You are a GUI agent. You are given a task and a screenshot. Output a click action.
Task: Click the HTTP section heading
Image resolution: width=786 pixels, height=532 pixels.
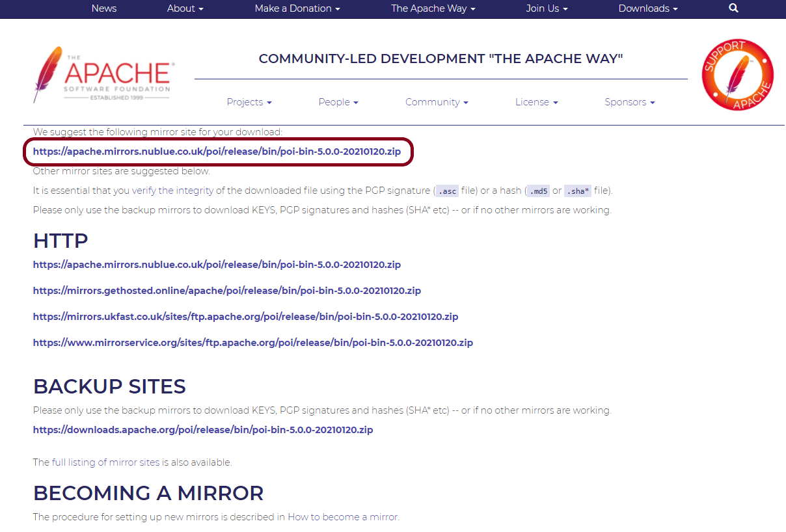pos(61,241)
